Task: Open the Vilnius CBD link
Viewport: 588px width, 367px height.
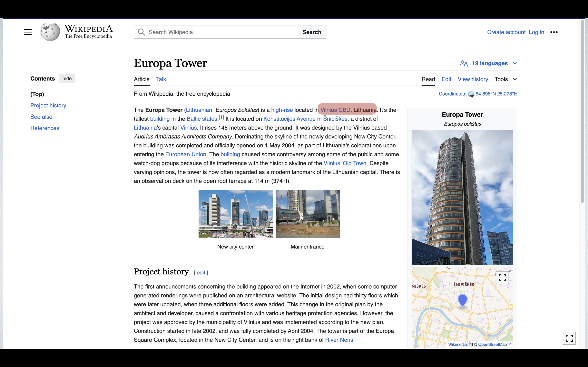Action: click(335, 110)
